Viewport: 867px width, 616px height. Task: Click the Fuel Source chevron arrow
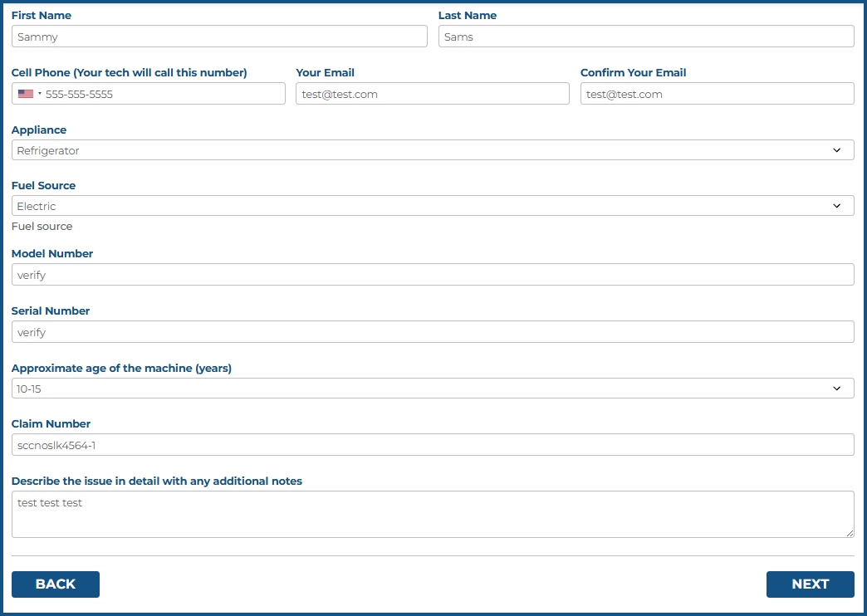coord(836,206)
